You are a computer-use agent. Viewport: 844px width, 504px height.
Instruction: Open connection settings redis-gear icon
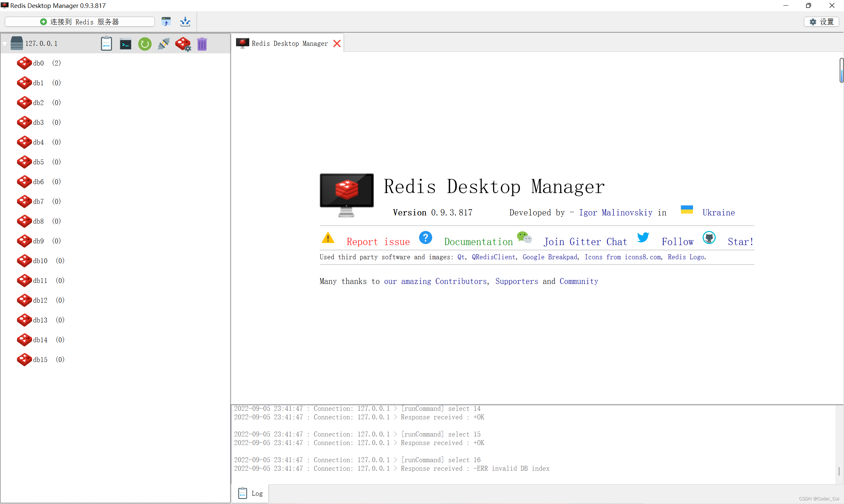[183, 44]
